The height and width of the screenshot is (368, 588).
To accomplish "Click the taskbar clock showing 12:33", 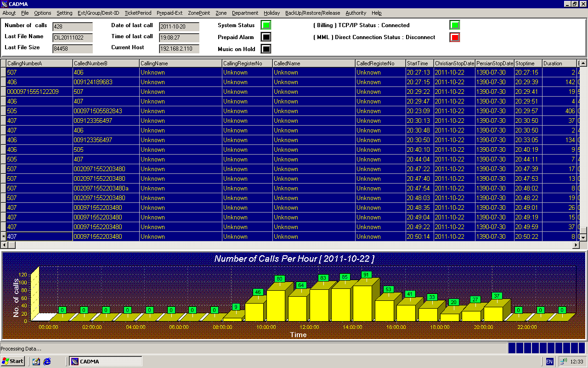I will pos(577,362).
